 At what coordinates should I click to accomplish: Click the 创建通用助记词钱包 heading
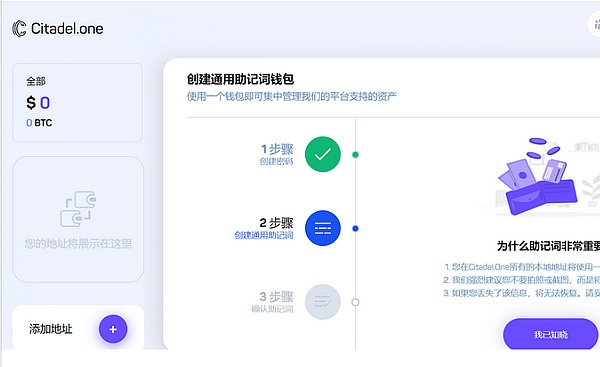point(240,79)
